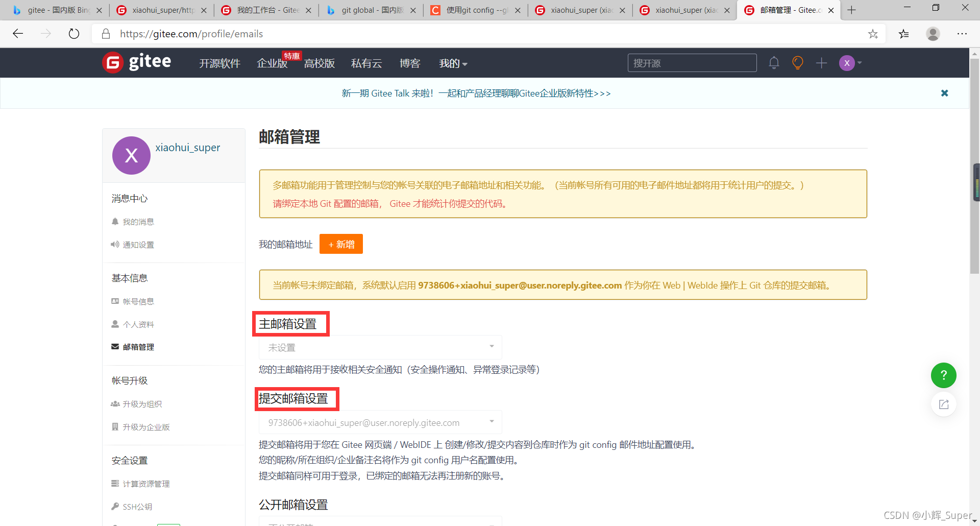Close the 邮箱管理 browser tab

point(831,10)
